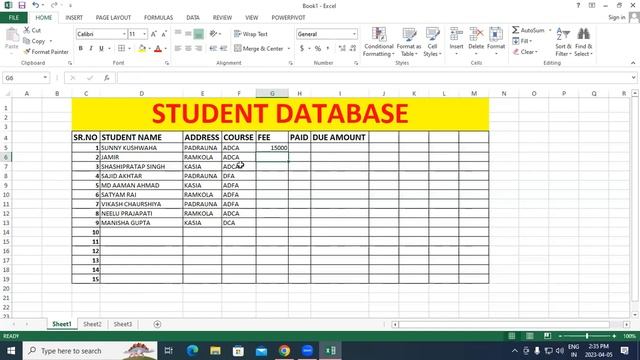Open the cell Borders button

122,49
